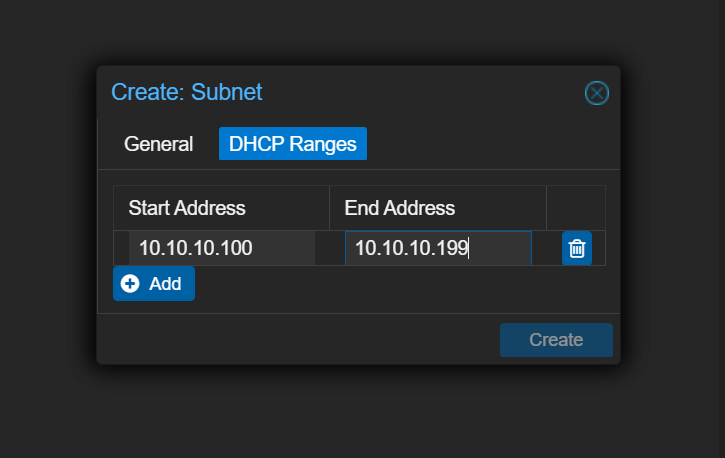The height and width of the screenshot is (458, 725).
Task: Click the plus icon on Add
Action: click(130, 284)
